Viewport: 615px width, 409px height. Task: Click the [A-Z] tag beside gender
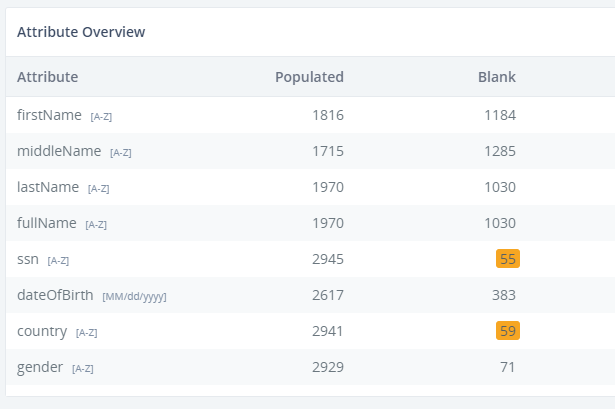click(83, 369)
